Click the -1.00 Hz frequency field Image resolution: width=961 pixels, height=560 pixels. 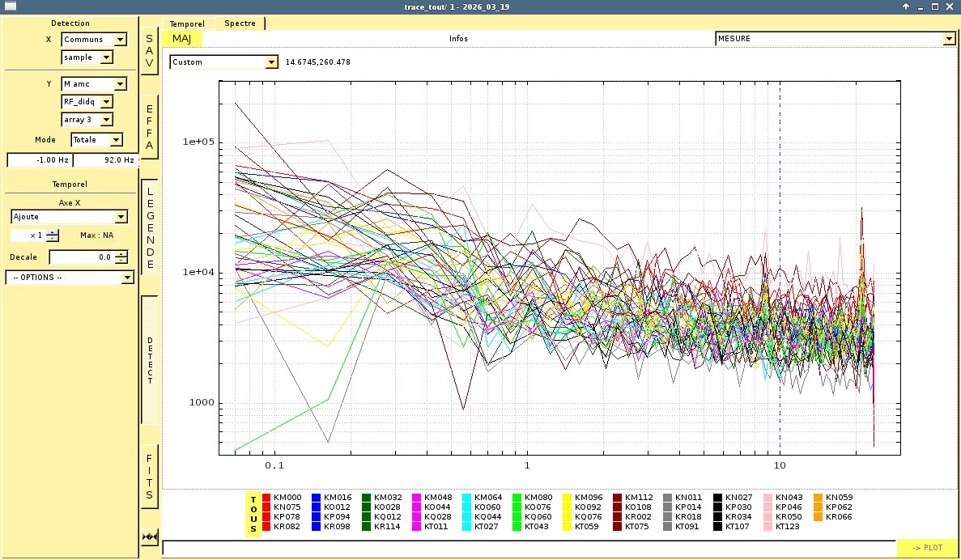click(x=40, y=160)
